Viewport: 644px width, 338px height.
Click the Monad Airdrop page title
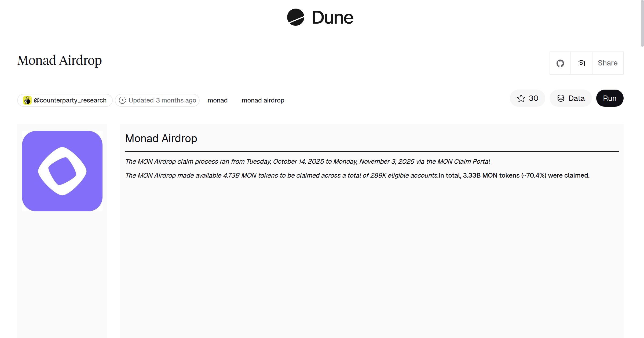(x=59, y=61)
